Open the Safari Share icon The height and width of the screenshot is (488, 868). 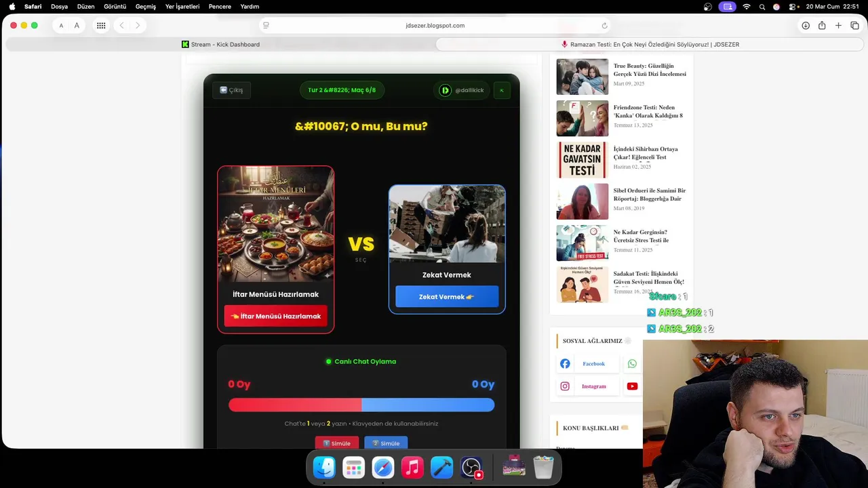point(822,26)
